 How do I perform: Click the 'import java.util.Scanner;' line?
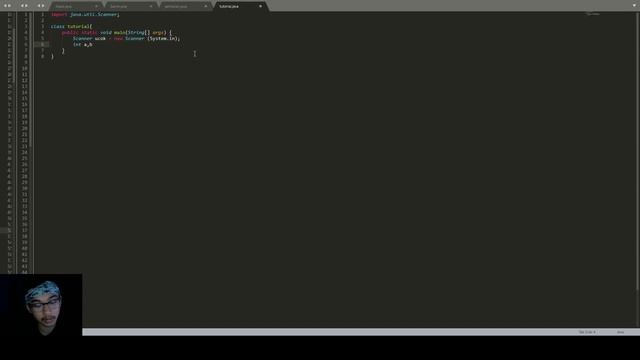tap(85, 14)
